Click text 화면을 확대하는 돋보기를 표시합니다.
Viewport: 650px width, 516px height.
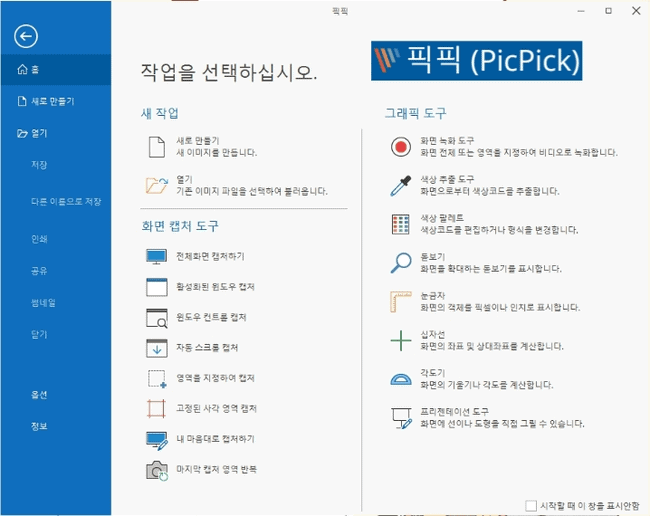coord(491,269)
